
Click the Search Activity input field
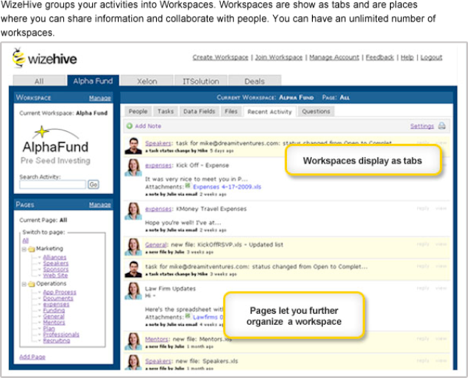pos(53,185)
